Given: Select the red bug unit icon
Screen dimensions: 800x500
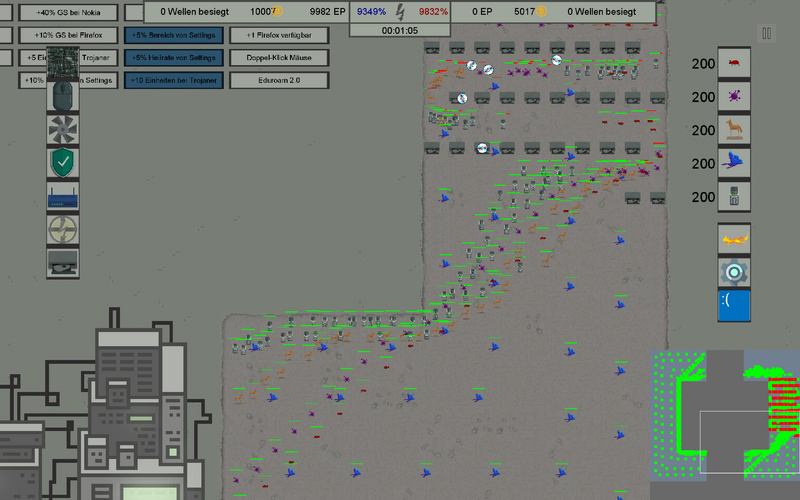Looking at the screenshot, I should [x=735, y=63].
